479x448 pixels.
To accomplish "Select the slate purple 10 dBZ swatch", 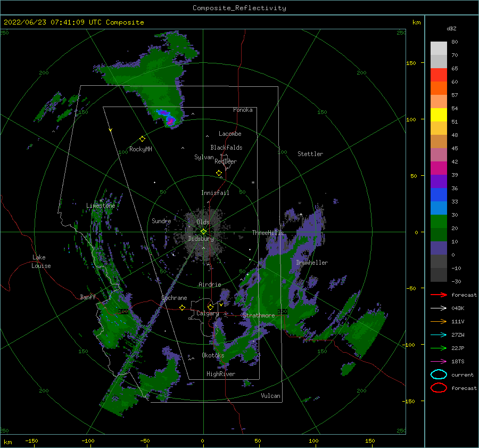I will [x=439, y=248].
